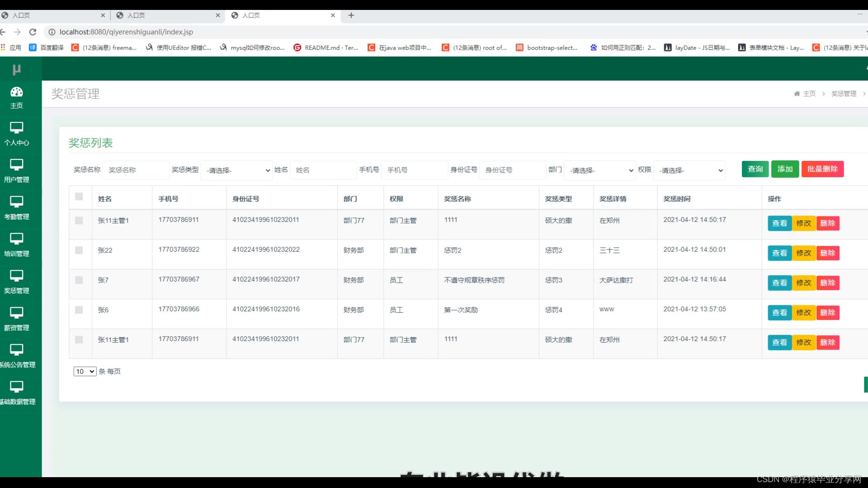Image resolution: width=868 pixels, height=488 pixels.
Task: Check the row checkbox for 张7
Action: (x=79, y=280)
